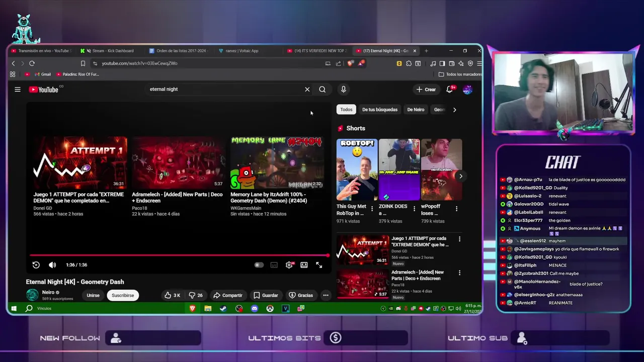This screenshot has height=362, width=644.
Task: Open YouTube notifications bell
Action: pyautogui.click(x=449, y=89)
